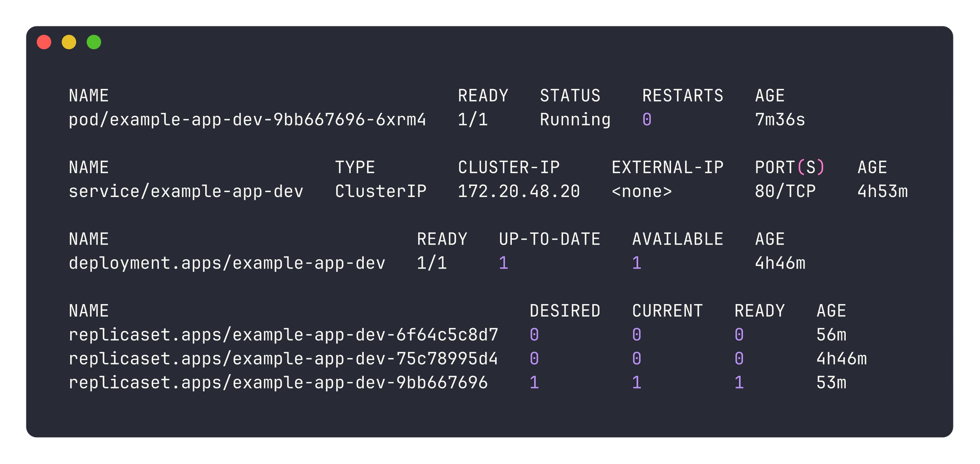Select replicaset.apps/example-app-dev-6f64c5c8d7
This screenshot has height=464, width=980.
point(283,335)
